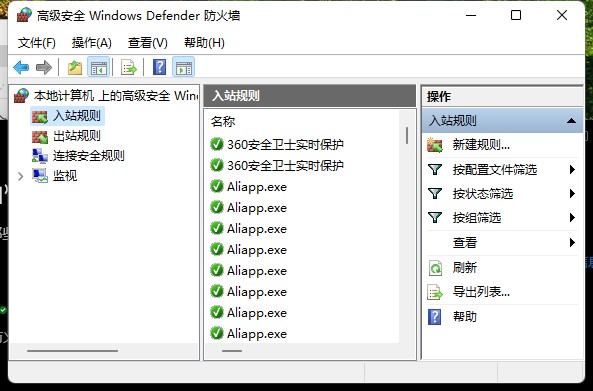Click the 连接安全规则 computers icon
Viewport: 593px width, 391px height.
click(40, 156)
